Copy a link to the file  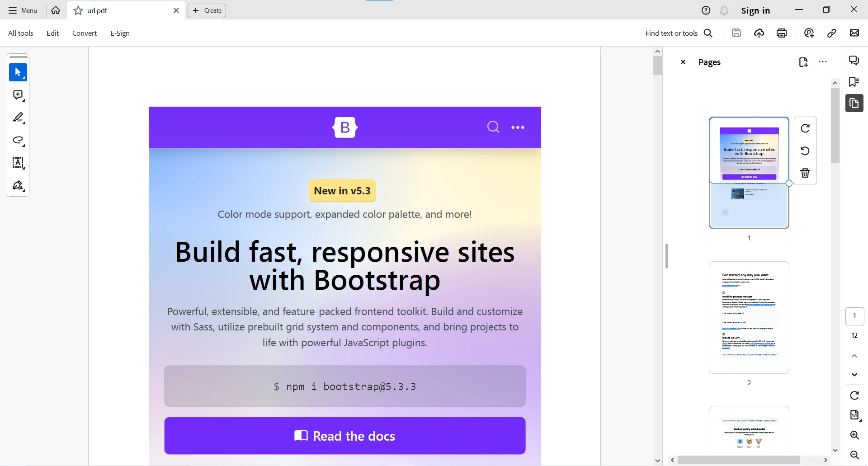[832, 33]
